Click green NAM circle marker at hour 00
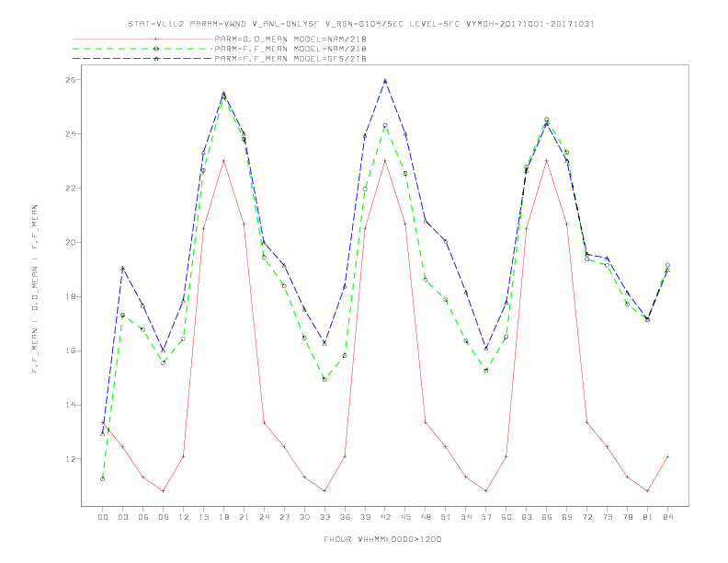Image resolution: width=728 pixels, height=563 pixels. [103, 479]
